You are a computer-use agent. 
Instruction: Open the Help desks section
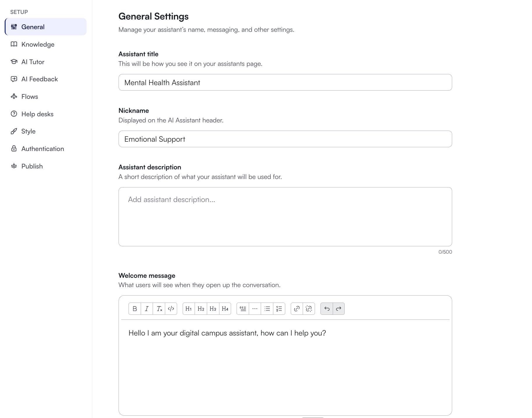(46, 114)
